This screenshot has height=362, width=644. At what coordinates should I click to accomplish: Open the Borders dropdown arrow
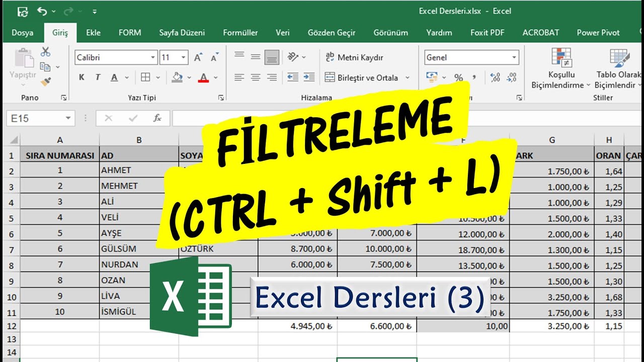pyautogui.click(x=158, y=78)
